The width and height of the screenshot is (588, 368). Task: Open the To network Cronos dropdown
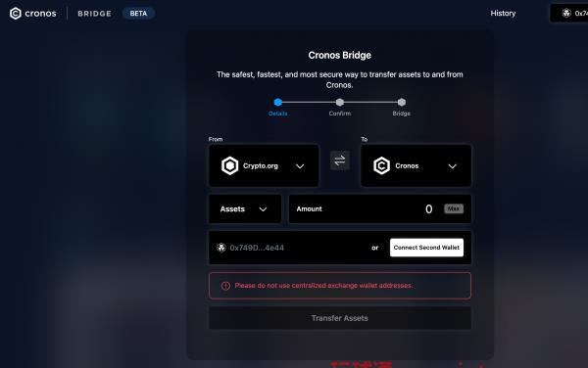pos(416,165)
